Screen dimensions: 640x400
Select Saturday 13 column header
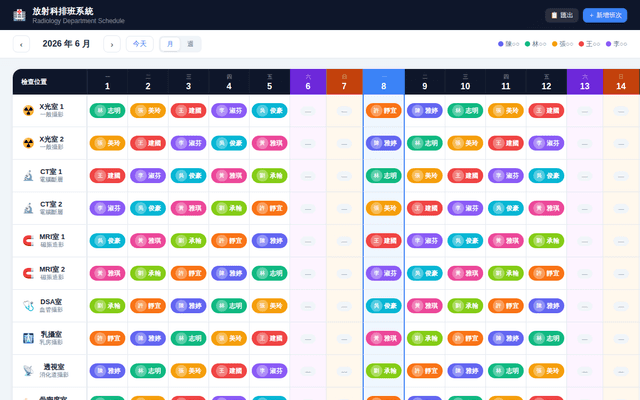[585, 82]
